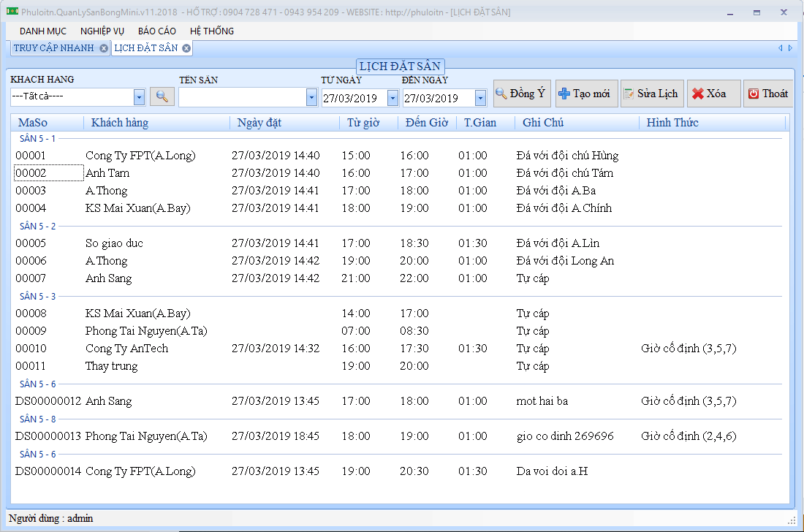Sort by the MaSo column header
The height and width of the screenshot is (532, 804).
coord(48,123)
